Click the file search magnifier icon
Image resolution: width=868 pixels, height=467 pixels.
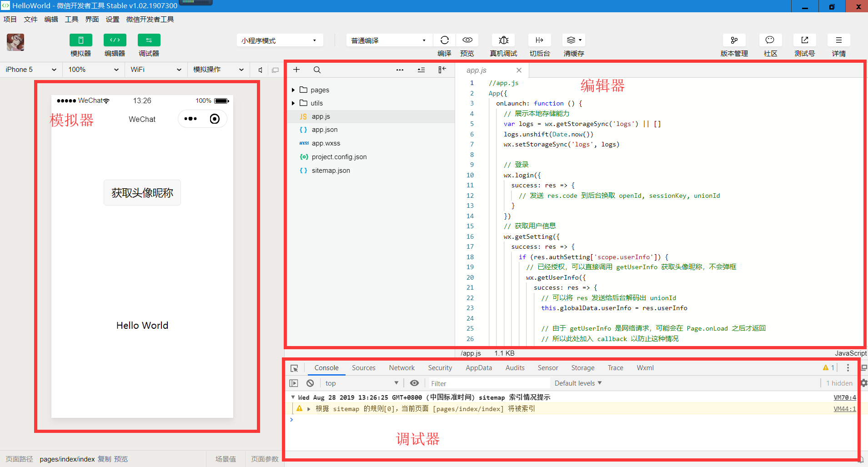click(x=317, y=70)
